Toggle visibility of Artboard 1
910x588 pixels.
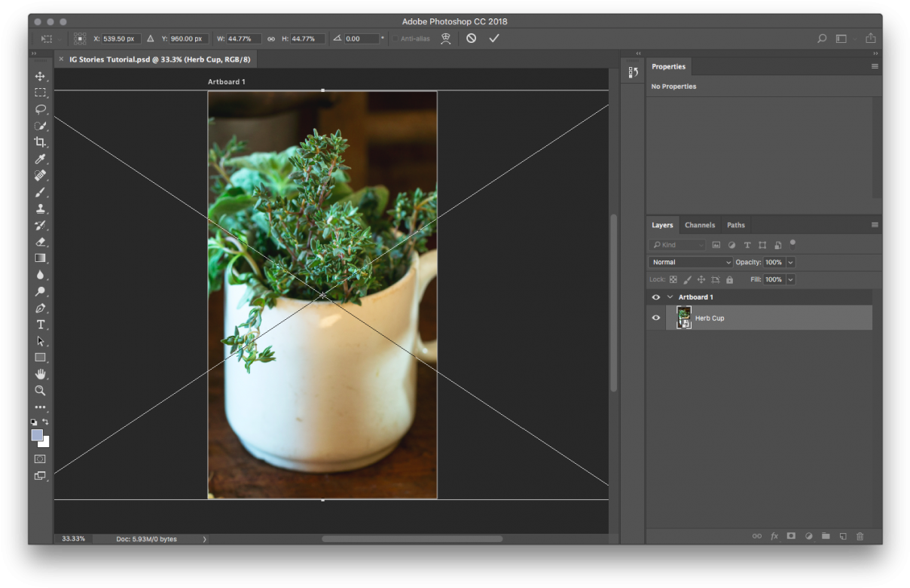[x=655, y=297]
